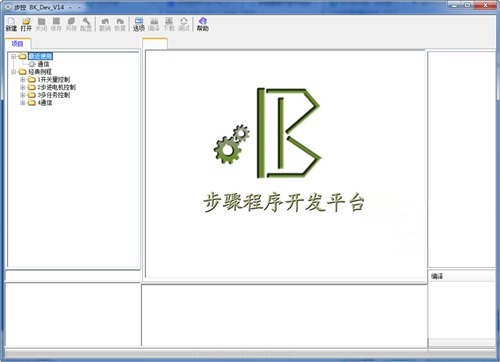Click the 另存 (Save as) toolbar icon
Screen dimensions: 500x362
tap(71, 24)
